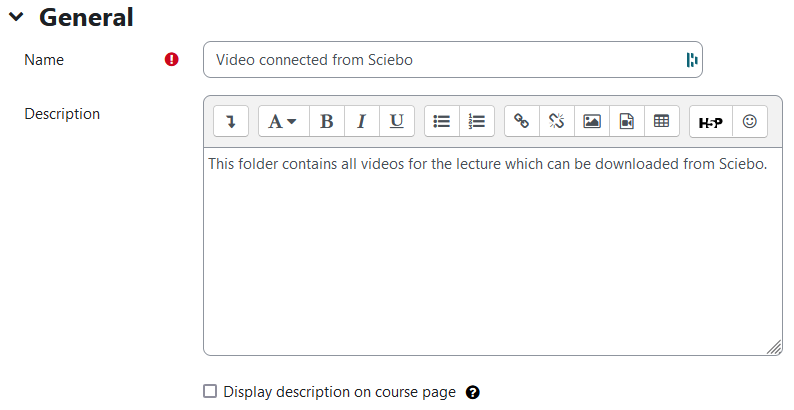Insert an ordered numbered list
This screenshot has width=794, height=410.
pyautogui.click(x=477, y=121)
